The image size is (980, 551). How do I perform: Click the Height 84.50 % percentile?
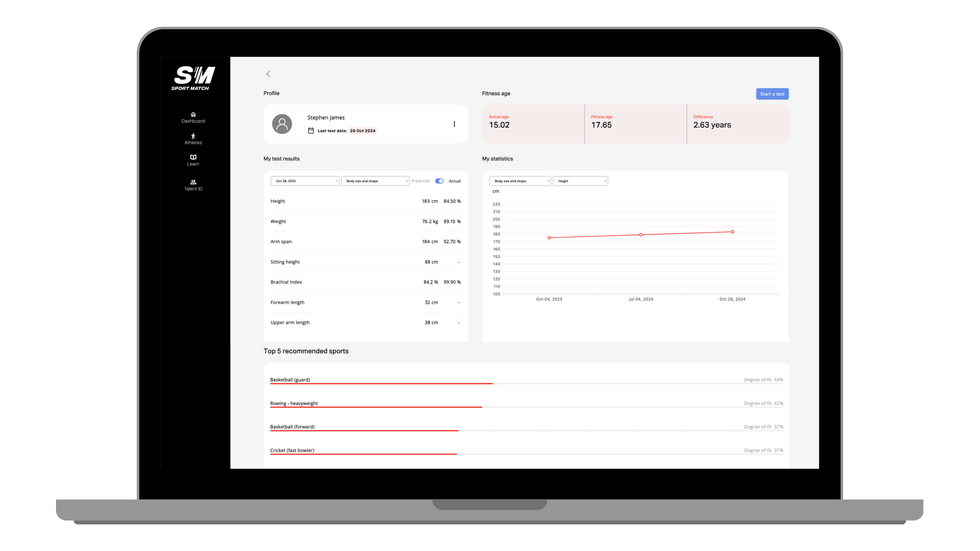pos(452,201)
